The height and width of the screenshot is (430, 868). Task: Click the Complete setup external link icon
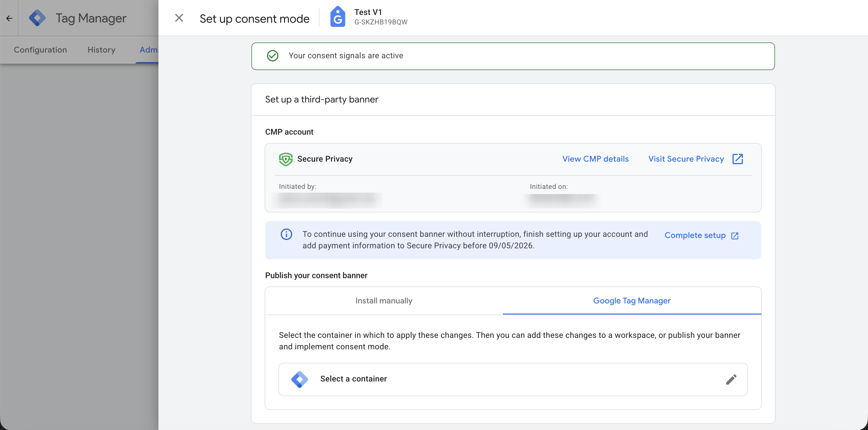tap(735, 236)
